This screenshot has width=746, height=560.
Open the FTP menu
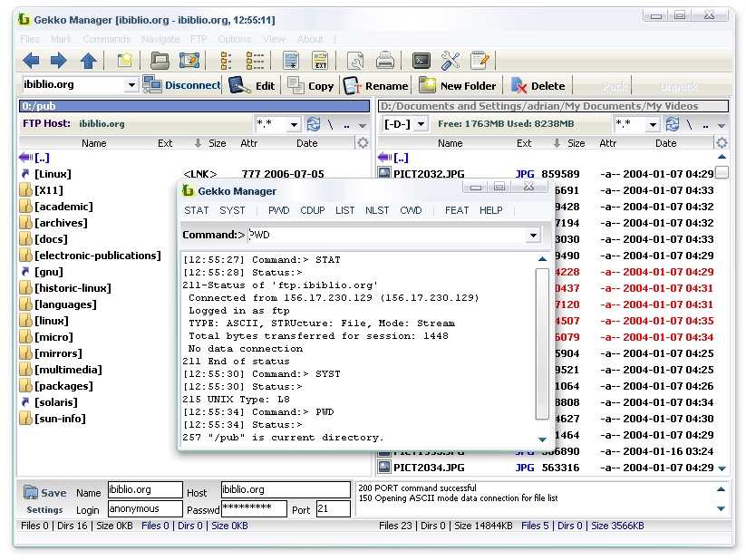coord(199,39)
